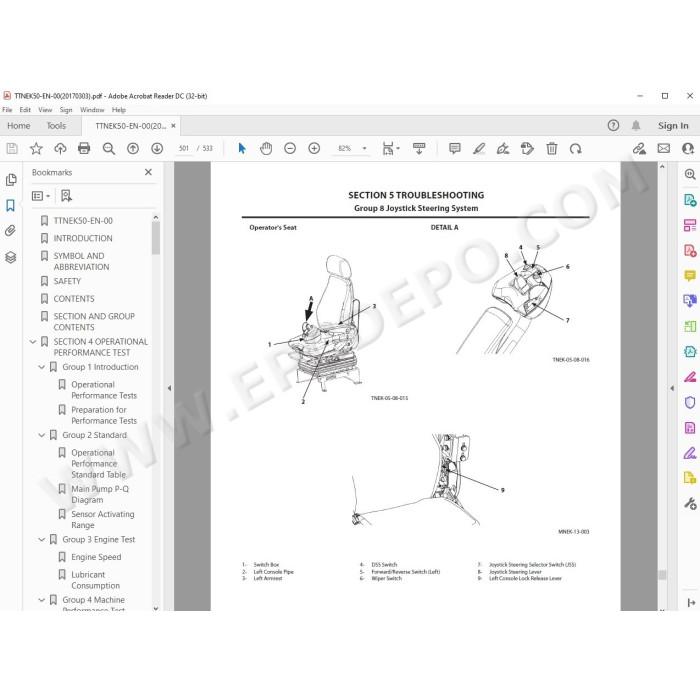
Task: Click the bookmarks panel scrollbar thumb
Action: point(156,238)
